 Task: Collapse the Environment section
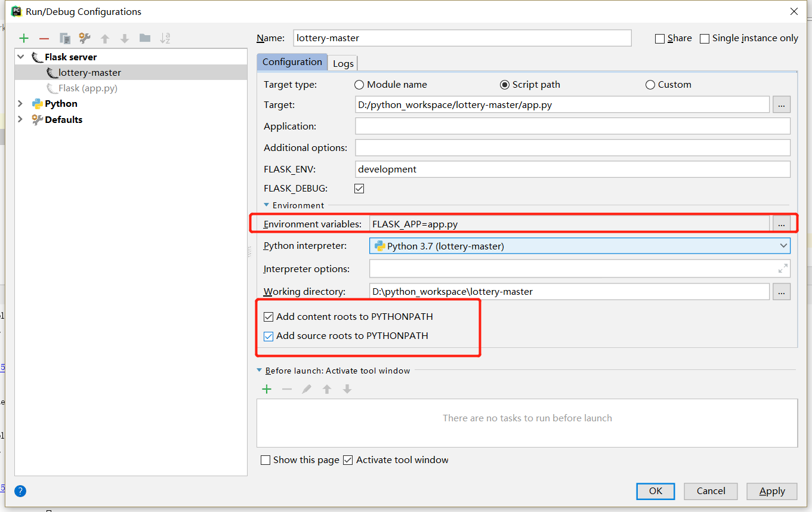click(267, 205)
